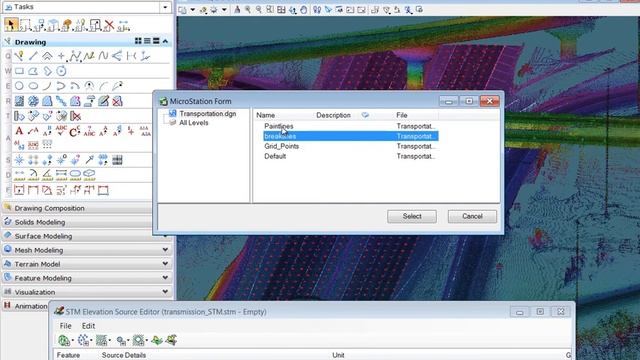Click the last green export icon in STM toolbar

pos(171,340)
